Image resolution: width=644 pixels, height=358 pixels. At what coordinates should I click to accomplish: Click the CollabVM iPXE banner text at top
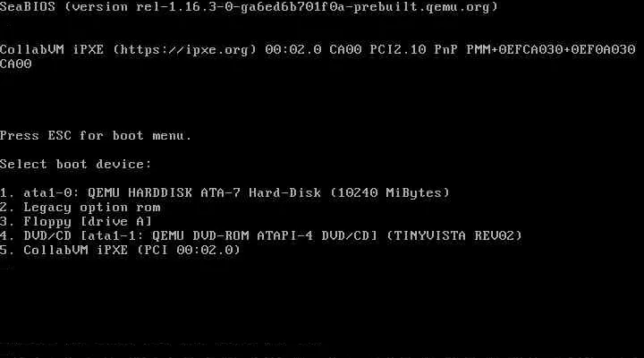pyautogui.click(x=52, y=50)
